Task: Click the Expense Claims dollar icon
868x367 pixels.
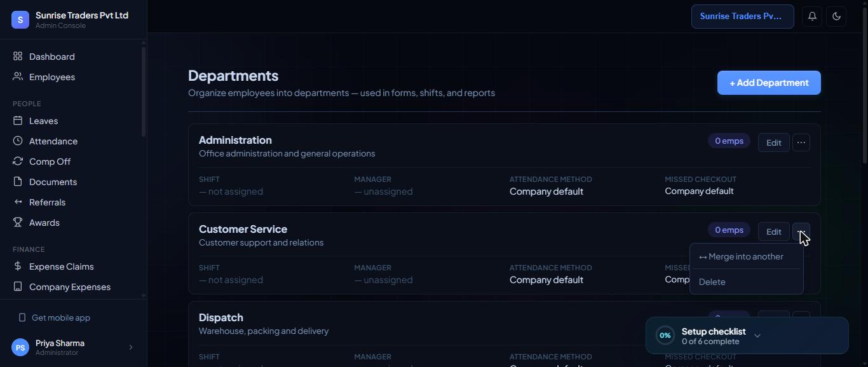Action: pyautogui.click(x=18, y=267)
